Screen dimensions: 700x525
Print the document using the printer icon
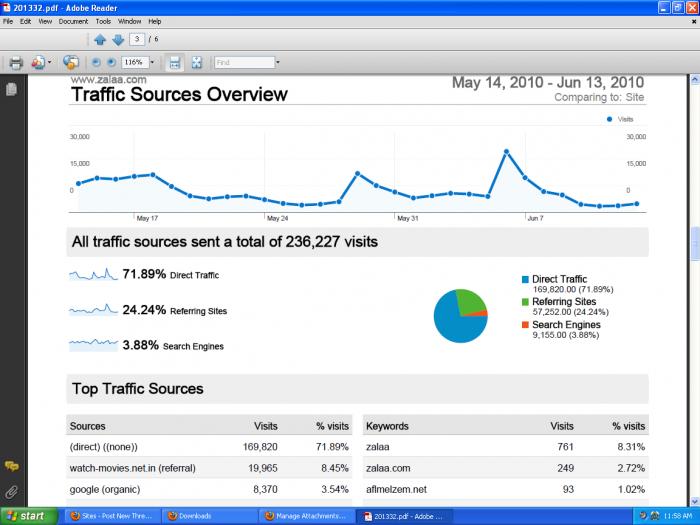(16, 62)
